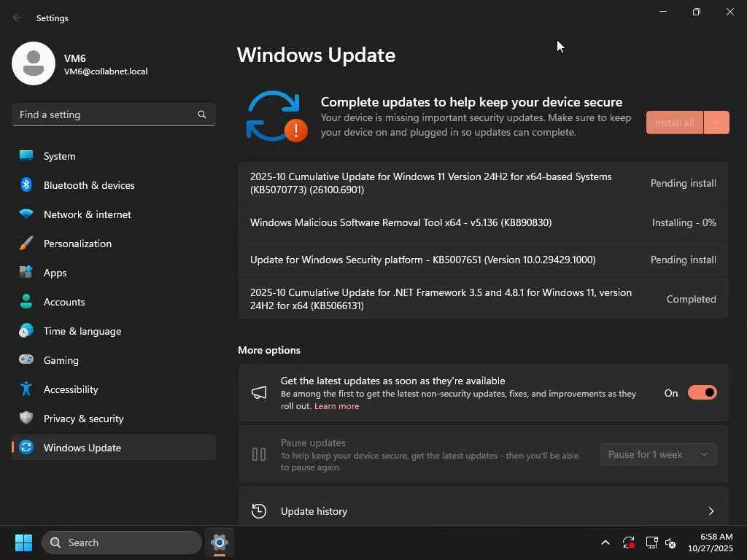Click the search magnifier in Find a setting
The image size is (747, 560).
(x=202, y=114)
